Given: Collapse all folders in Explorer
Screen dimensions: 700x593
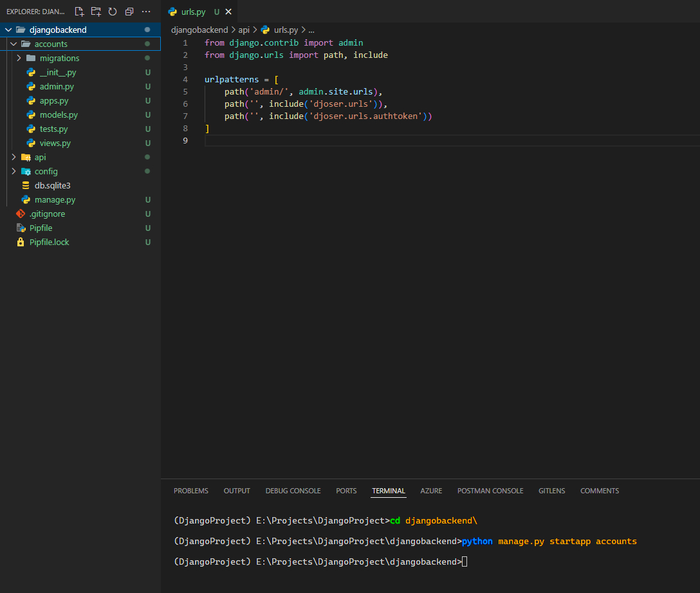Looking at the screenshot, I should [129, 12].
